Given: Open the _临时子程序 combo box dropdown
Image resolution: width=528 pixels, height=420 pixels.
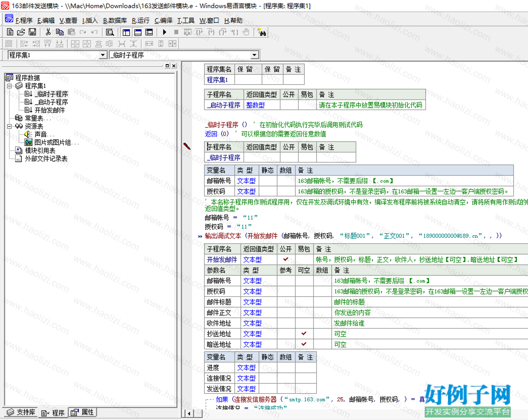Looking at the screenshot, I should (254, 55).
